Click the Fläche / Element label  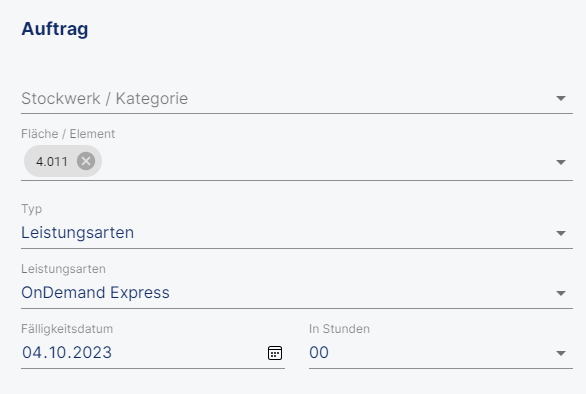68,134
